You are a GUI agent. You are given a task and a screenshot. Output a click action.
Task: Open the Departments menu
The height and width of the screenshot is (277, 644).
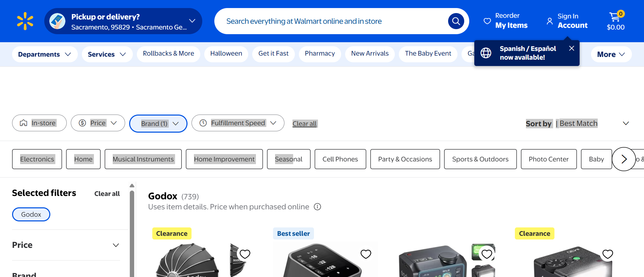point(45,54)
